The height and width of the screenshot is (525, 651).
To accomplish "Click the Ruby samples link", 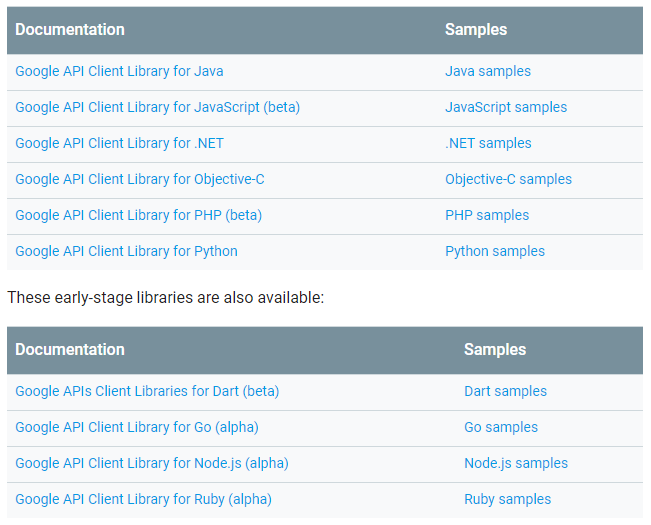I will point(507,499).
